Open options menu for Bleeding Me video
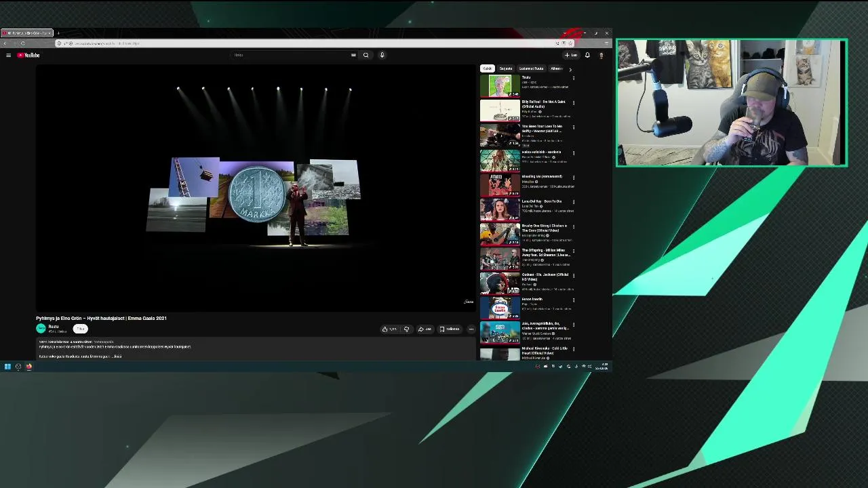 tap(574, 177)
